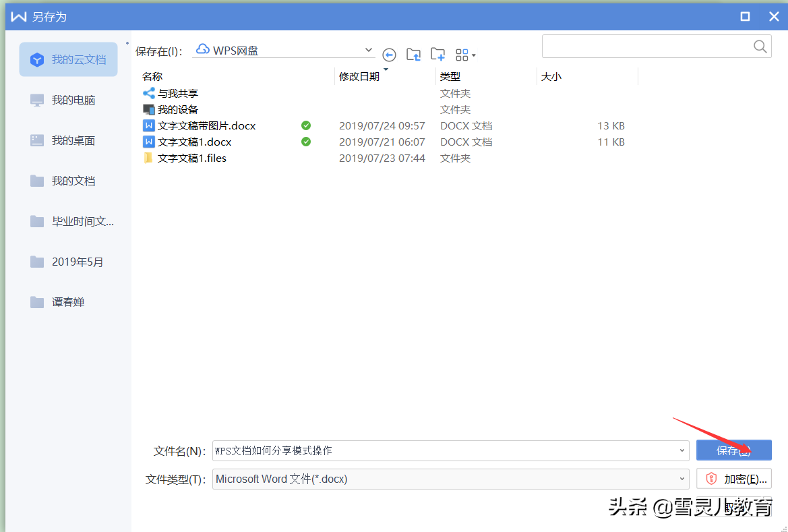Screen dimensions: 788x532
Task: Click the share icon beside 与我共享
Action: pyautogui.click(x=149, y=93)
